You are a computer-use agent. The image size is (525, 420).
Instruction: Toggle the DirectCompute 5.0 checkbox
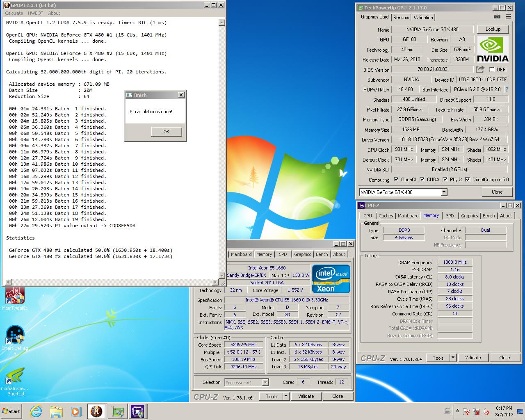(x=467, y=179)
